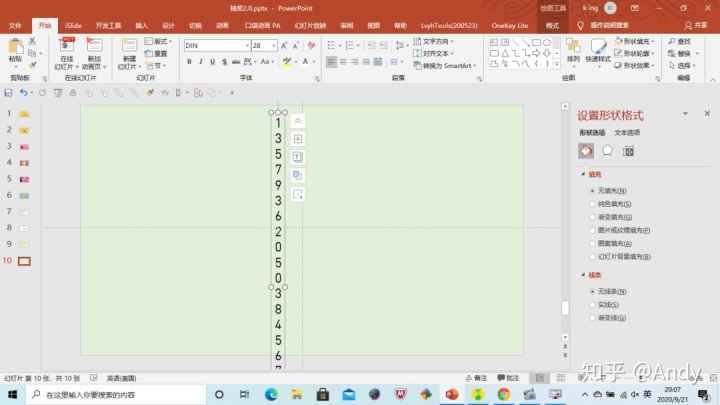Screen dimensions: 720x405
Task: Click the 查找 find magnifier button
Action: [x=680, y=41]
